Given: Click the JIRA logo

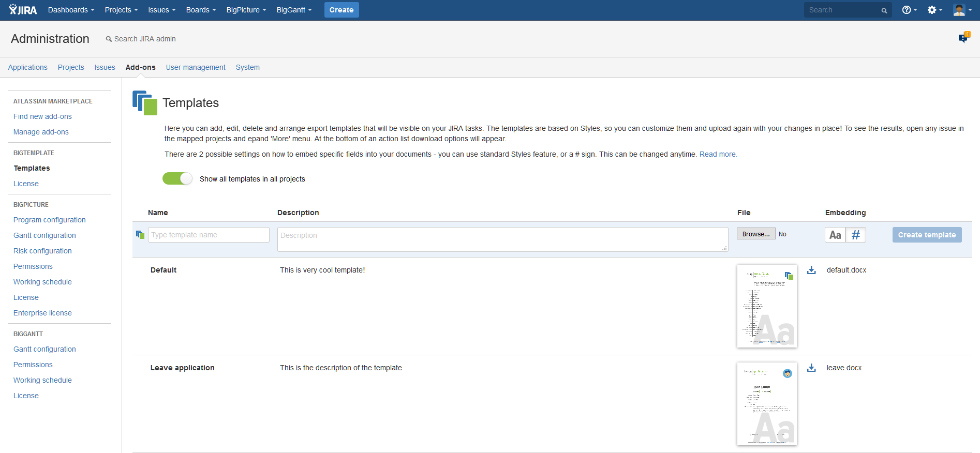Looking at the screenshot, I should pos(23,10).
